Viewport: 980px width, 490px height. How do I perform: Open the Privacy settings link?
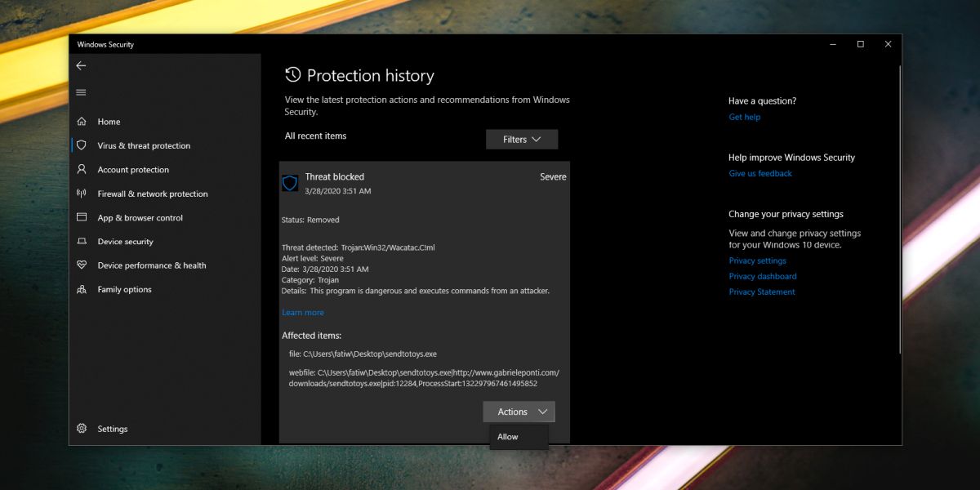(758, 261)
